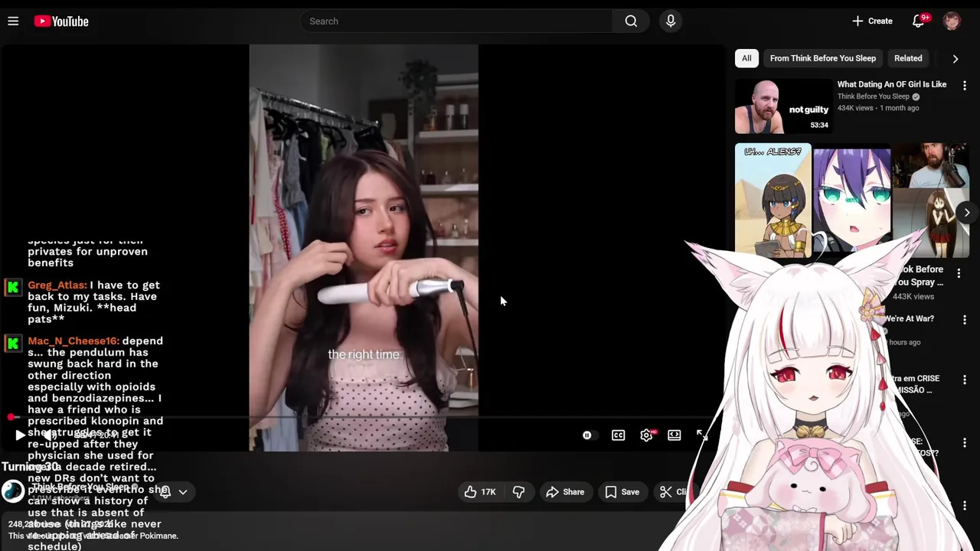The width and height of the screenshot is (980, 551).
Task: Open the hamburger guide menu
Action: point(13,21)
